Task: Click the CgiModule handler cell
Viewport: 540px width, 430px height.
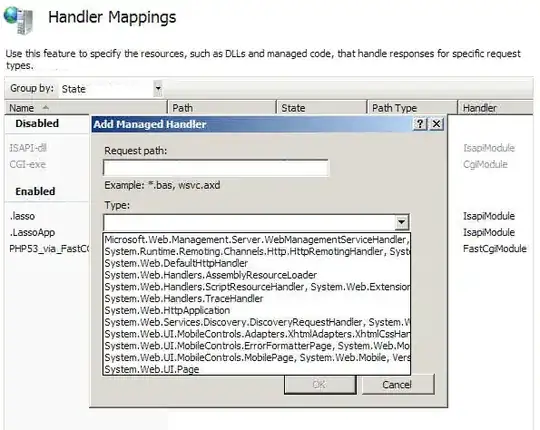Action: click(x=485, y=165)
